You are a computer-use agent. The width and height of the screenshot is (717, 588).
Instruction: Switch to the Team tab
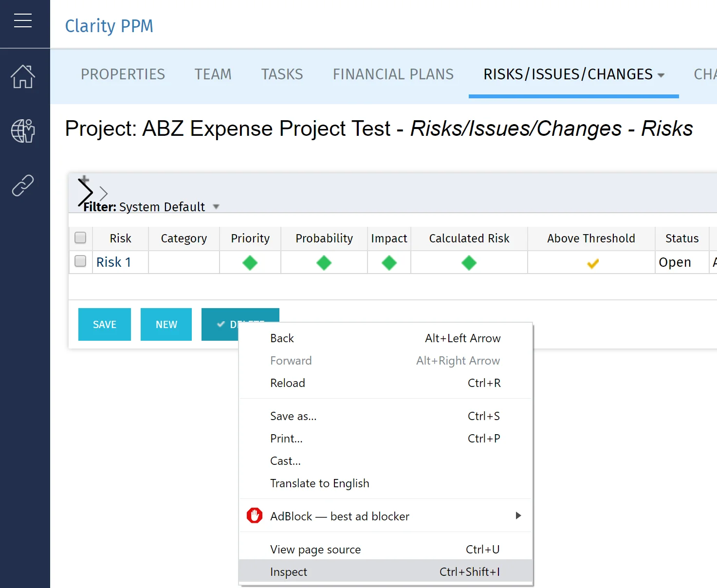click(213, 74)
